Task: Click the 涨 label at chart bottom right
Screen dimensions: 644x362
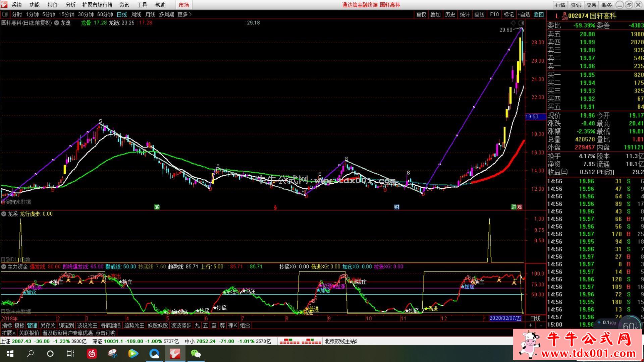Action: coord(520,207)
